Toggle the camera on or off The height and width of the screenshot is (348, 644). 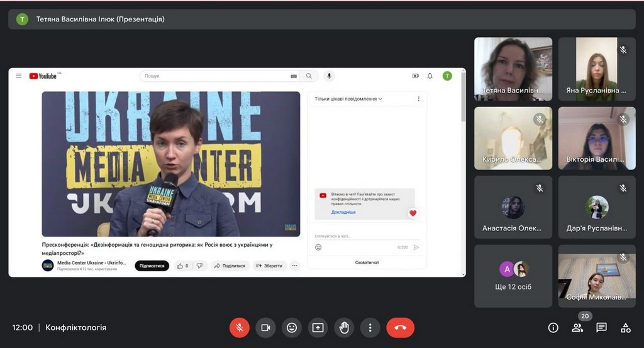tap(265, 327)
